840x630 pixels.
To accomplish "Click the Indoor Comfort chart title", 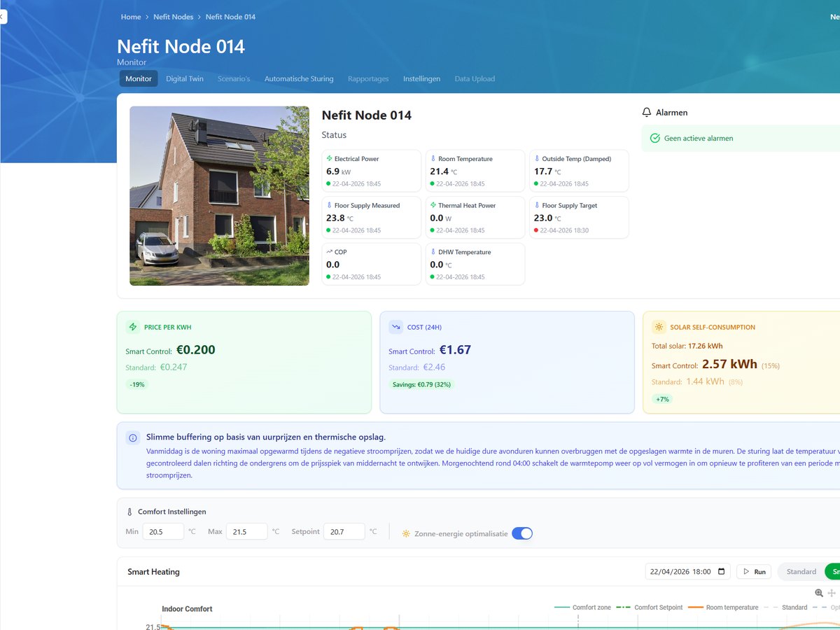I will point(187,609).
